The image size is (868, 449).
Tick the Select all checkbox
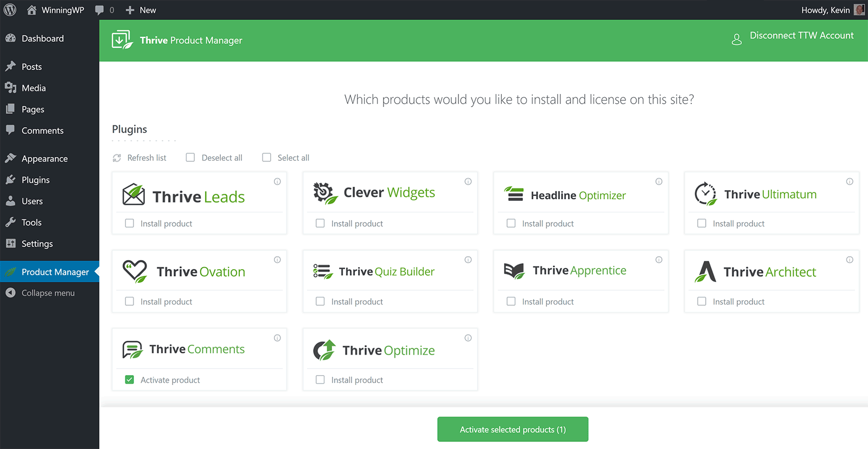(x=266, y=157)
